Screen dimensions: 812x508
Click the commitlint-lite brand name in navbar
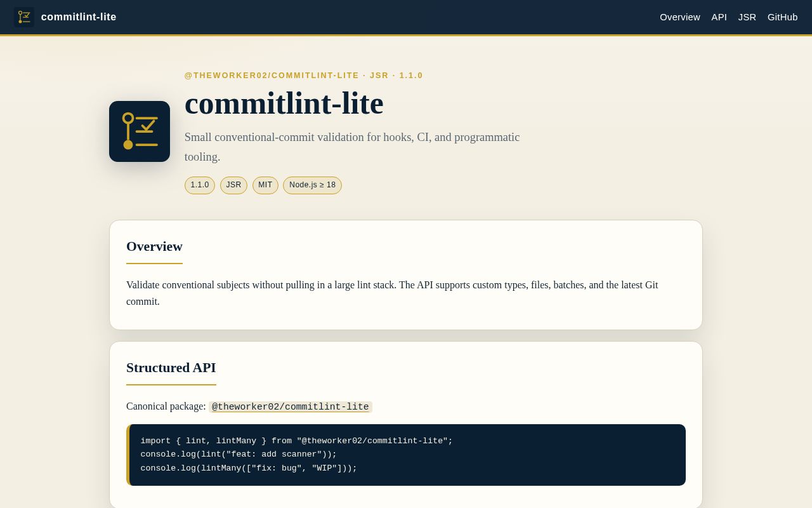tap(79, 17)
